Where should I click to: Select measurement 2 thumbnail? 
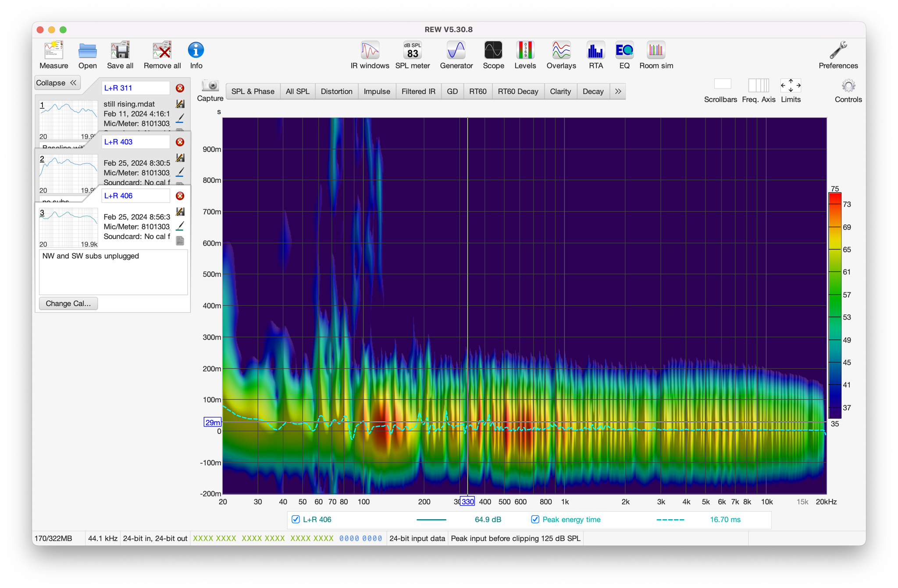68,174
